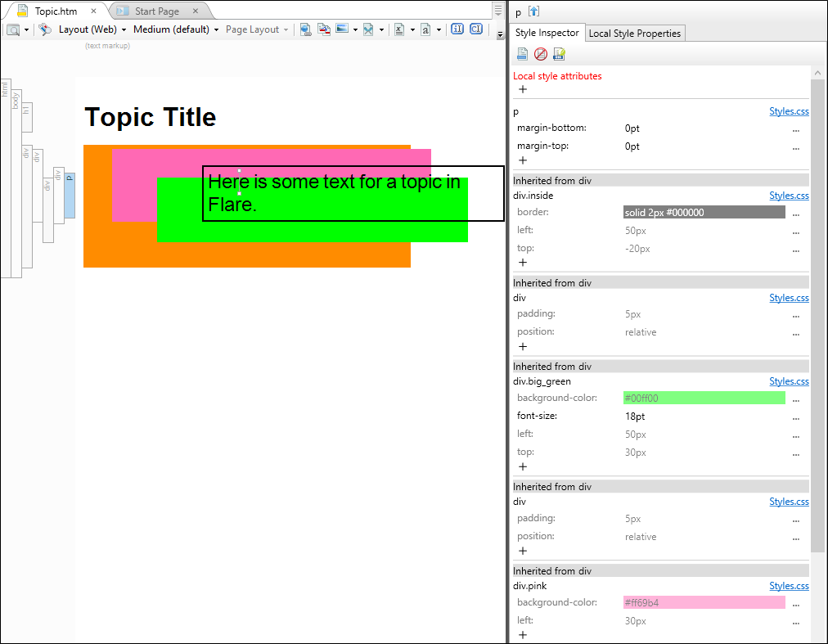Open the Medium (default) dropdown
Image resolution: width=828 pixels, height=644 pixels.
pyautogui.click(x=176, y=29)
